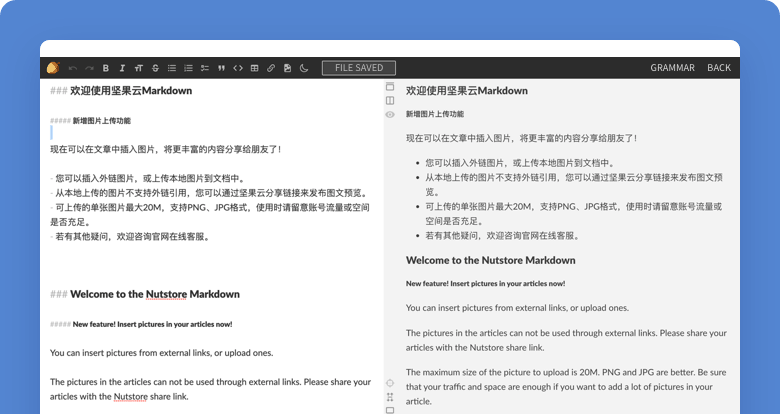Click preview text 'You can insert pictures from external links'
Image resolution: width=780 pixels, height=414 pixels.
click(517, 308)
